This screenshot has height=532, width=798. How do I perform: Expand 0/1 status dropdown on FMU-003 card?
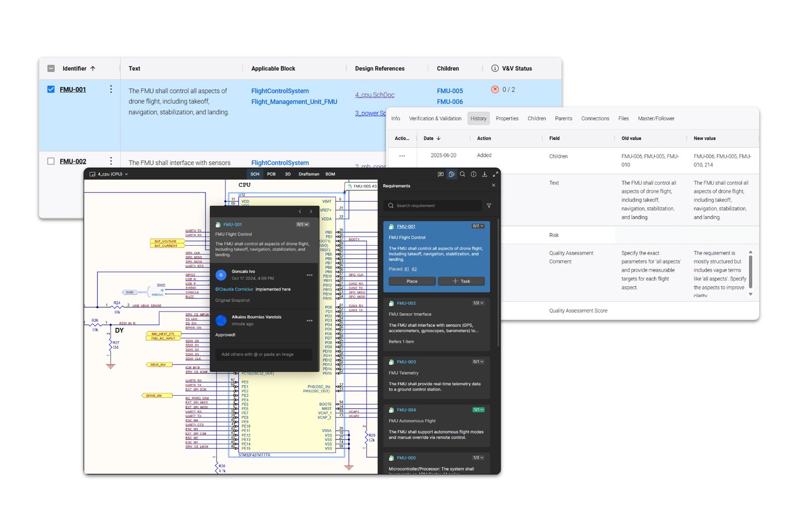pos(478,362)
